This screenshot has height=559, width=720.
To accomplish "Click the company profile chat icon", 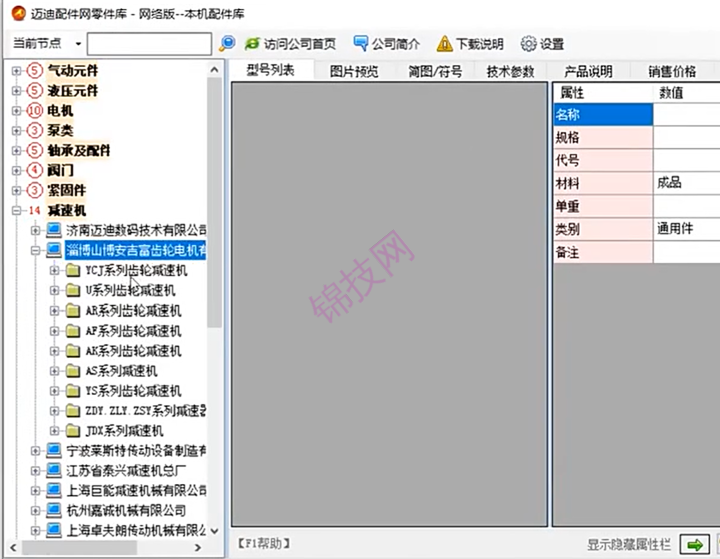I will tap(360, 44).
